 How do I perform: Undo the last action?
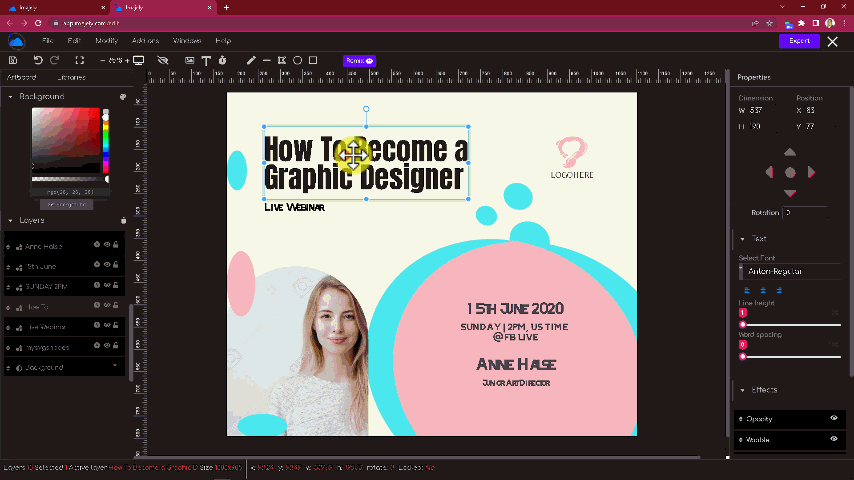[38, 60]
